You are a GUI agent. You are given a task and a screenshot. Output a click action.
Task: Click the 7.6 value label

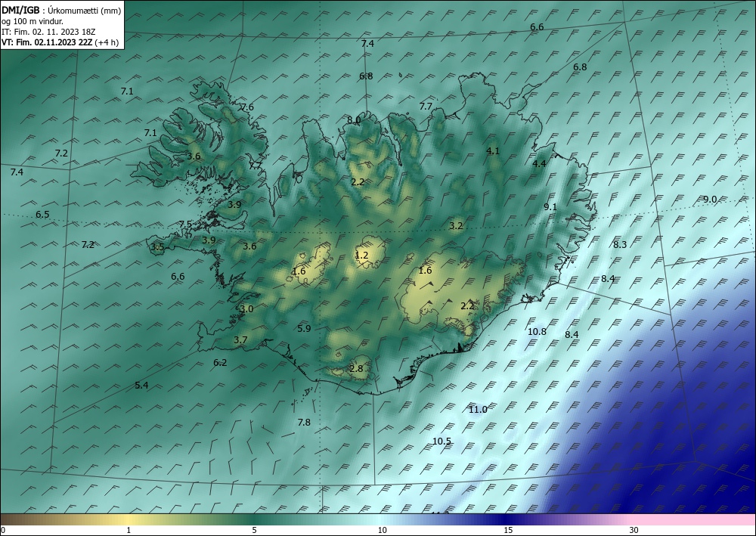[247, 107]
